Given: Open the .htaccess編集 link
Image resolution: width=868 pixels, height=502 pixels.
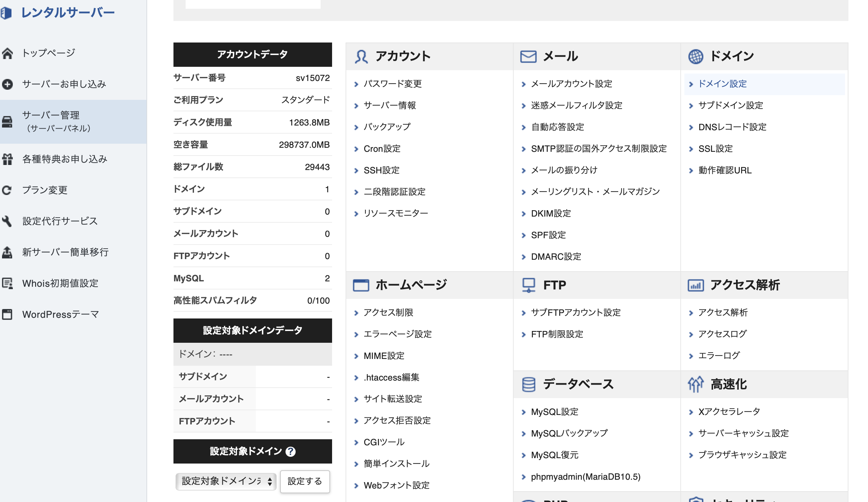Looking at the screenshot, I should point(391,378).
